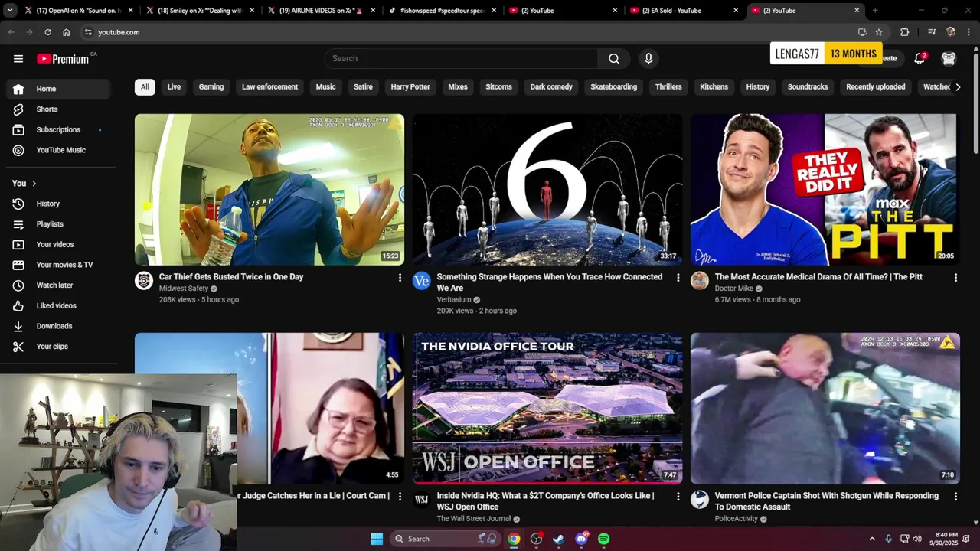The height and width of the screenshot is (551, 980).
Task: Click the YouTube Premium logo
Action: [63, 59]
